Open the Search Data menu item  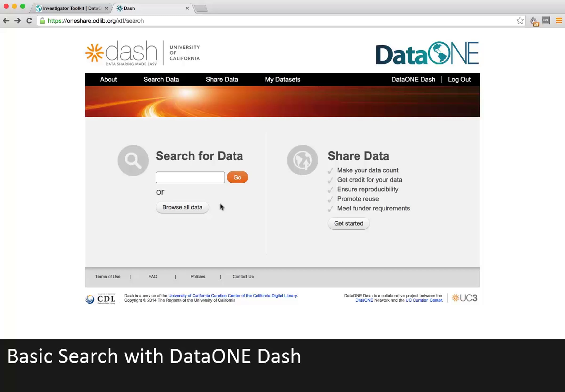[161, 80]
